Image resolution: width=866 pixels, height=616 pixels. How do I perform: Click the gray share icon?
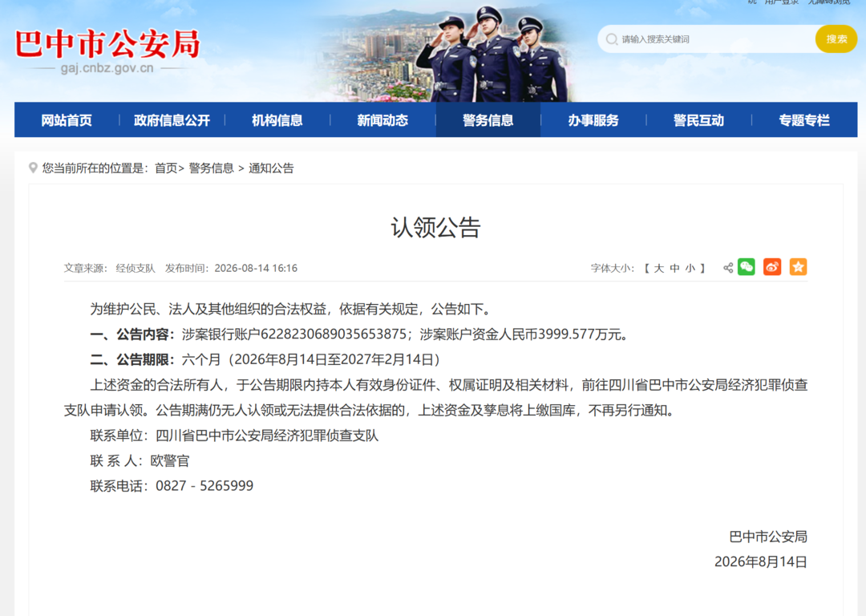(728, 268)
